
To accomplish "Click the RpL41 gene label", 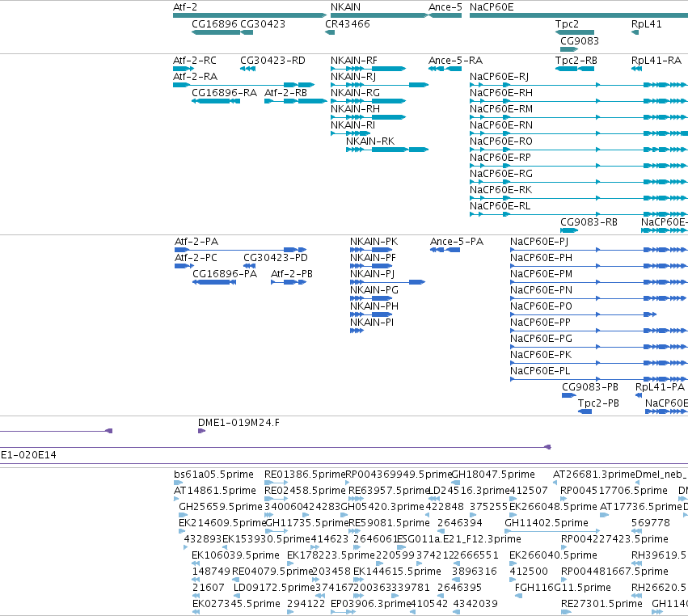I will coord(646,23).
